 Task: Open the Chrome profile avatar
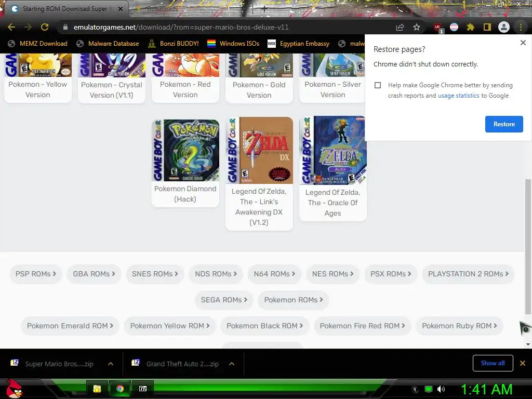pyautogui.click(x=504, y=27)
